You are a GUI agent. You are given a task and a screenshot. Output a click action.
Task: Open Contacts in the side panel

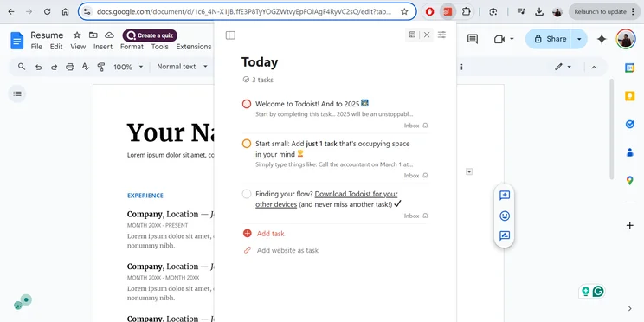[629, 152]
